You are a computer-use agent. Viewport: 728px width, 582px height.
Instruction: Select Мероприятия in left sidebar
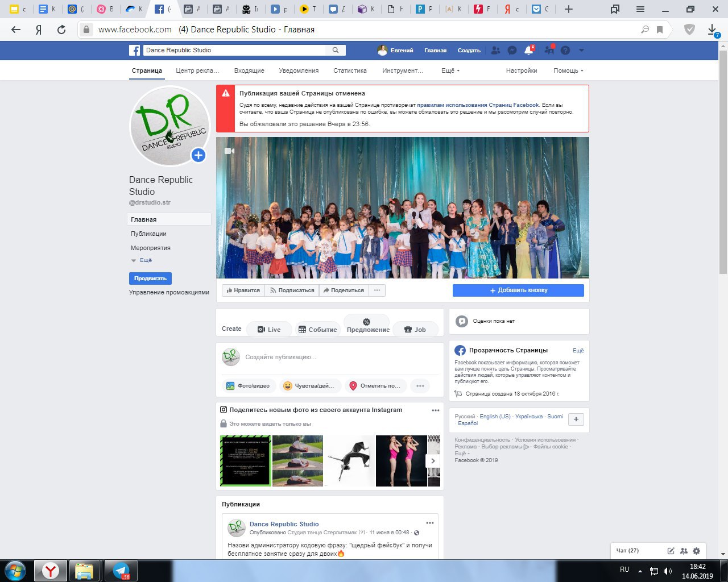tap(151, 248)
